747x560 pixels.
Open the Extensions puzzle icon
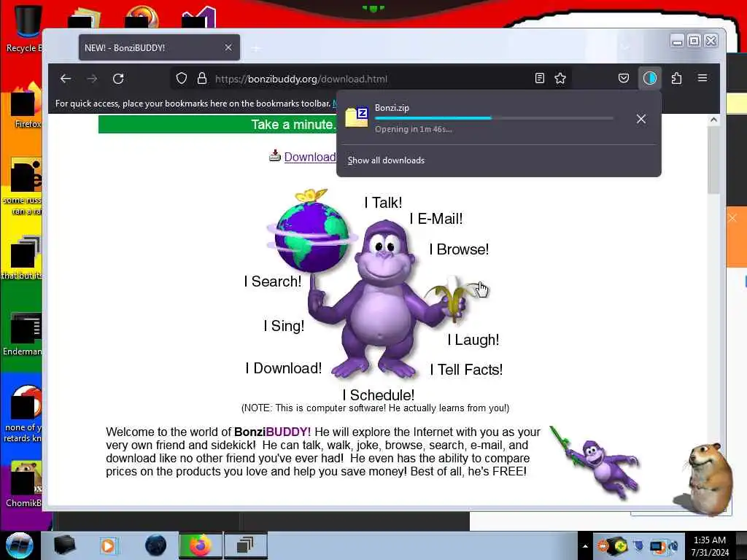676,78
